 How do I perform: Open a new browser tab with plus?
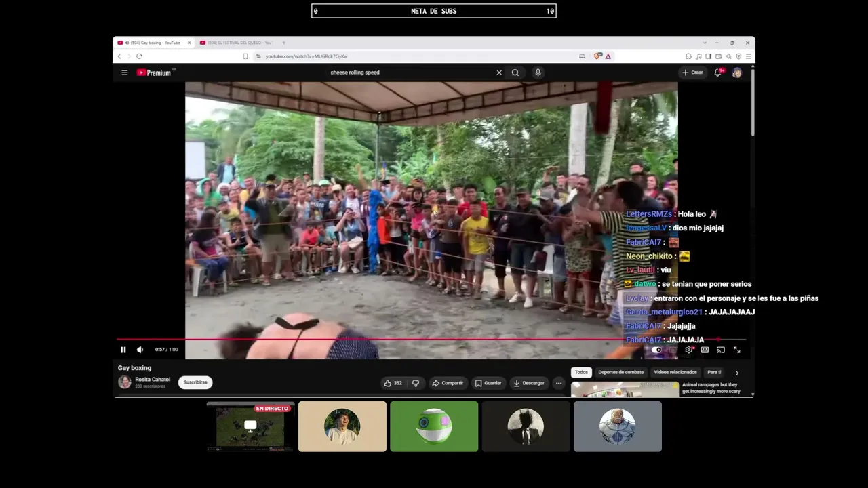283,43
